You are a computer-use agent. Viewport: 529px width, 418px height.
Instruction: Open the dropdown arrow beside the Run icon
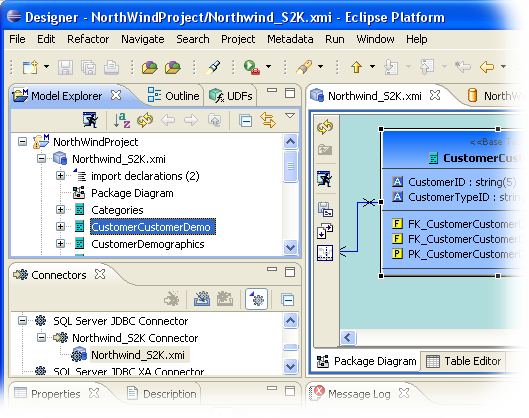[x=269, y=66]
